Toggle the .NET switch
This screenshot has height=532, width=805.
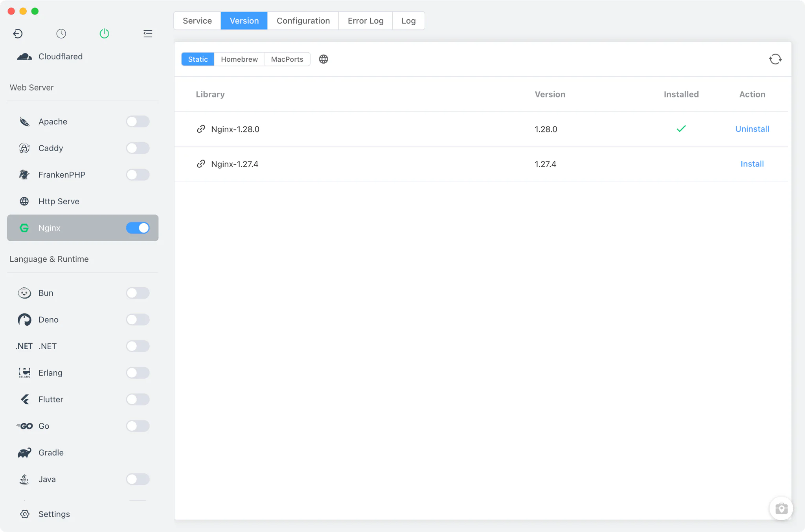pos(138,346)
